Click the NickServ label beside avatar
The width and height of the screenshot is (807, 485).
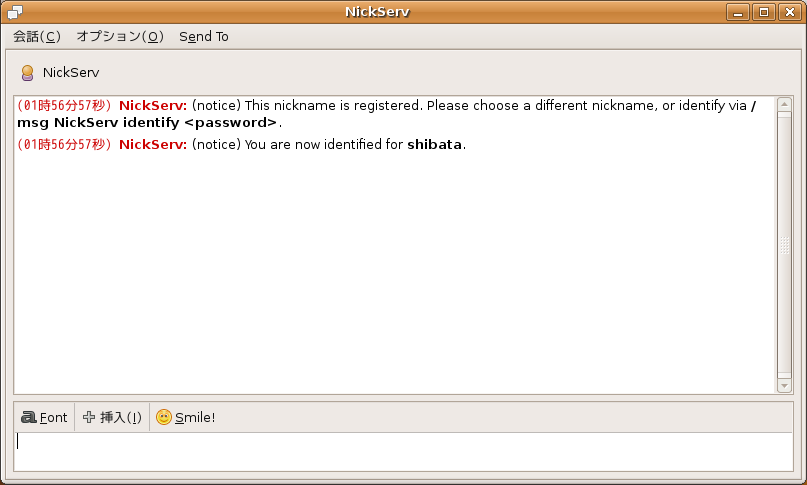(x=71, y=73)
